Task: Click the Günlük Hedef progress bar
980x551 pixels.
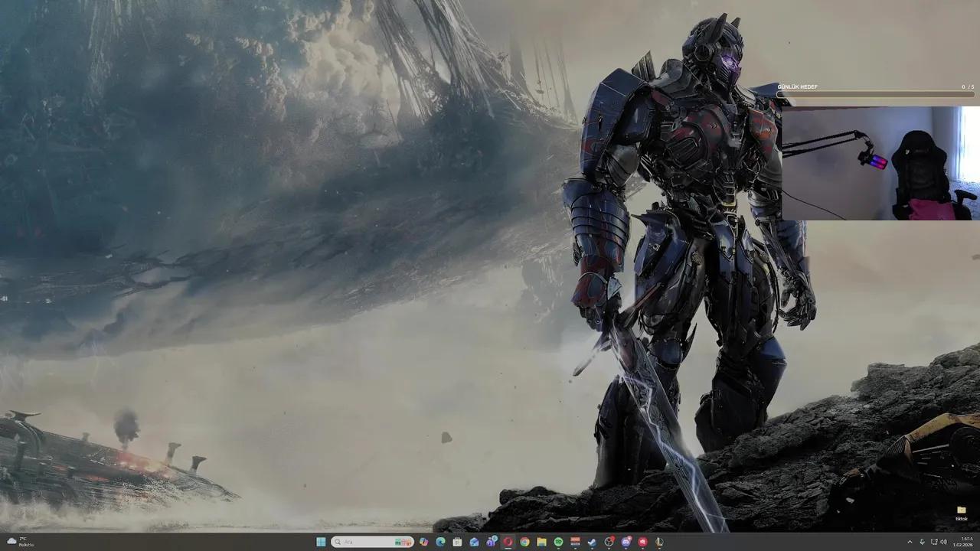Action: coord(875,94)
